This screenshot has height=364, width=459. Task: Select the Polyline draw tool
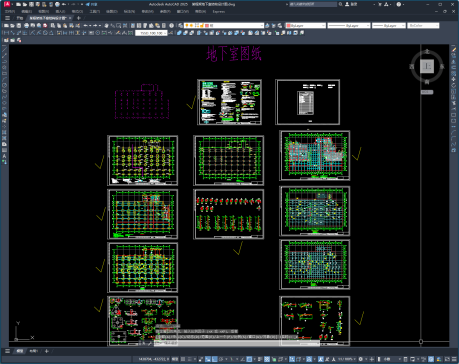pos(4,62)
